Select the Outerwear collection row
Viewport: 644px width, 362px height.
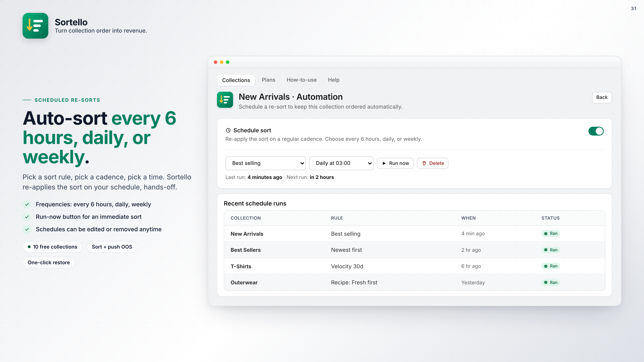pyautogui.click(x=415, y=282)
